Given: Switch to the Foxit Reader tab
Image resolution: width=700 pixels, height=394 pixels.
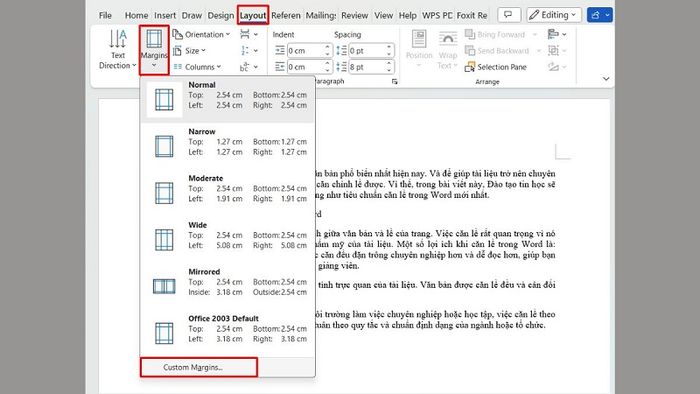Looking at the screenshot, I should point(472,15).
